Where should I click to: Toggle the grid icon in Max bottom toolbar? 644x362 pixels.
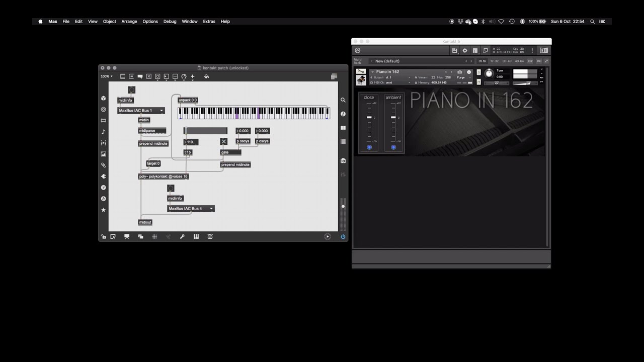tap(154, 236)
